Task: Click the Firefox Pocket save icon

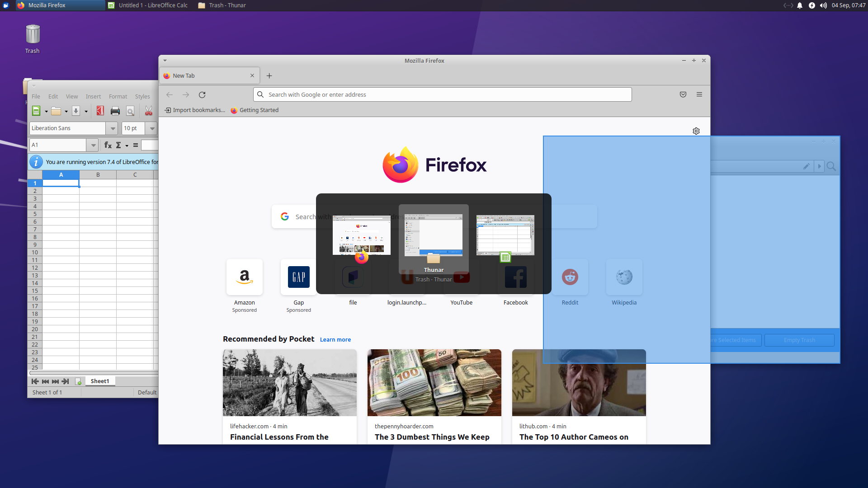Action: coord(683,94)
